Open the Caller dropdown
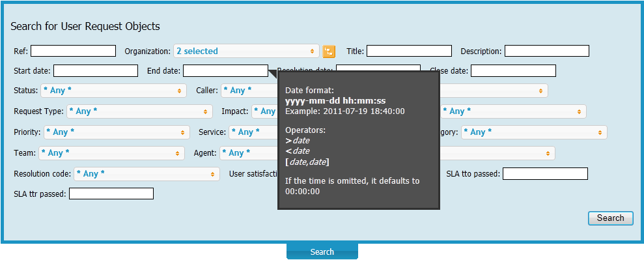Image resolution: width=644 pixels, height=260 pixels. pos(249,91)
